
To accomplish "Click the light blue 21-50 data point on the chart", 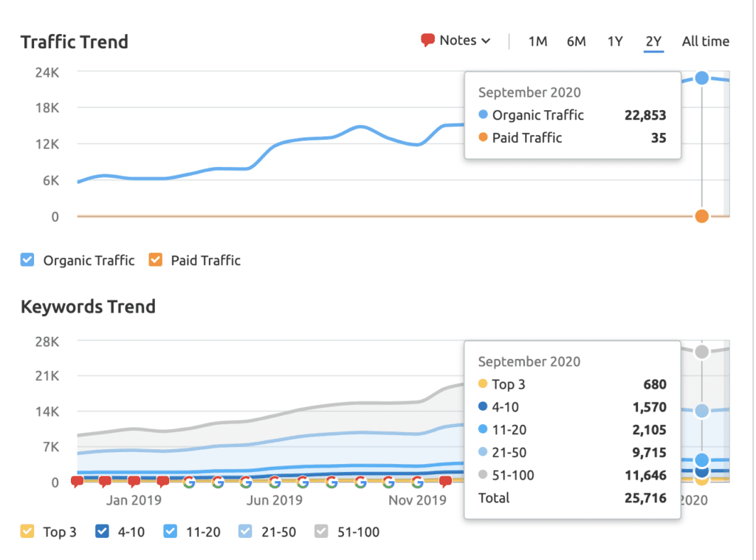I will [702, 411].
